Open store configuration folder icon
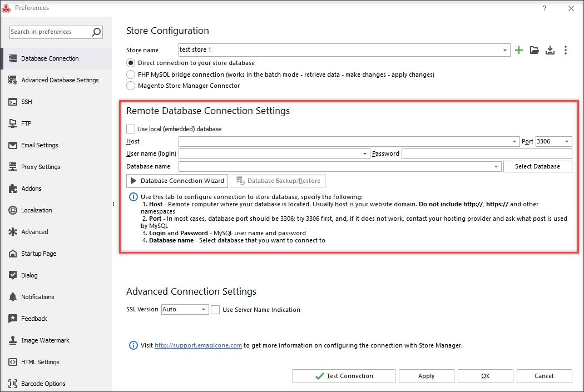Screen dimensions: 584x392 [534, 50]
